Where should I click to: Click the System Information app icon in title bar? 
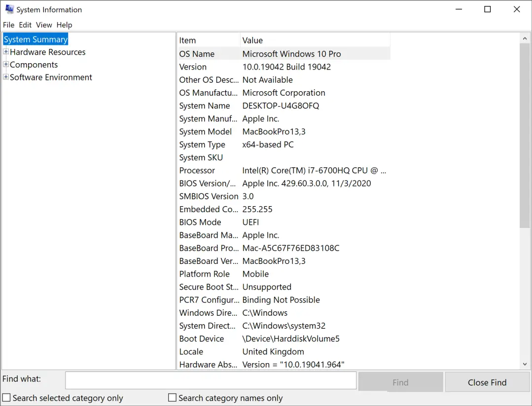9,9
